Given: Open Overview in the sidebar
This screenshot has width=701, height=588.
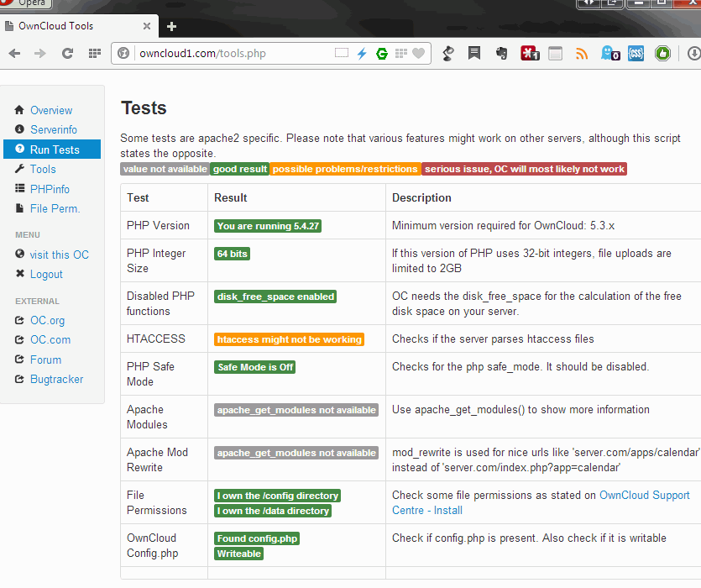Looking at the screenshot, I should pos(51,110).
